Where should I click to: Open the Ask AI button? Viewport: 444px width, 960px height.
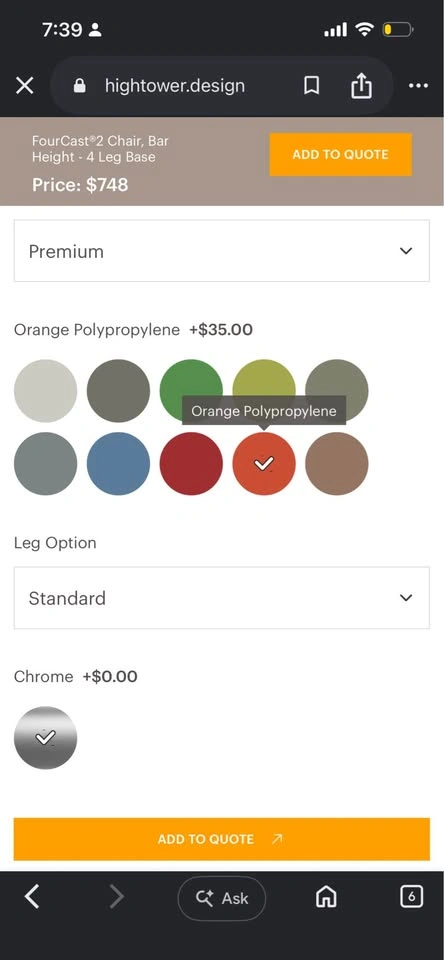tap(222, 898)
